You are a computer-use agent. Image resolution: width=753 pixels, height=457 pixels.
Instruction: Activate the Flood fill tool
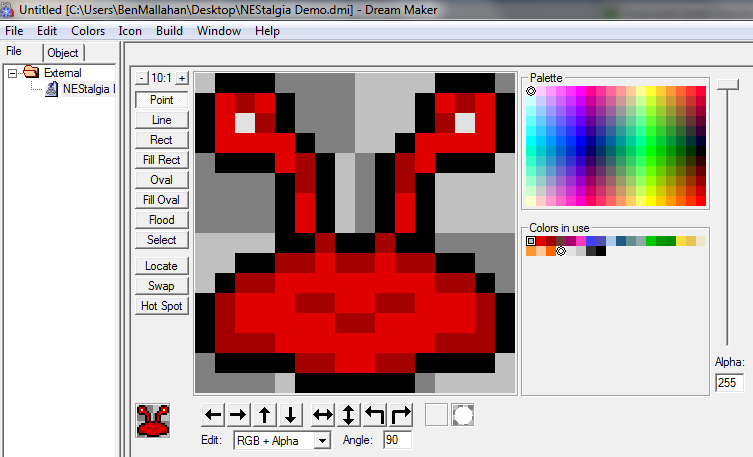pyautogui.click(x=161, y=220)
